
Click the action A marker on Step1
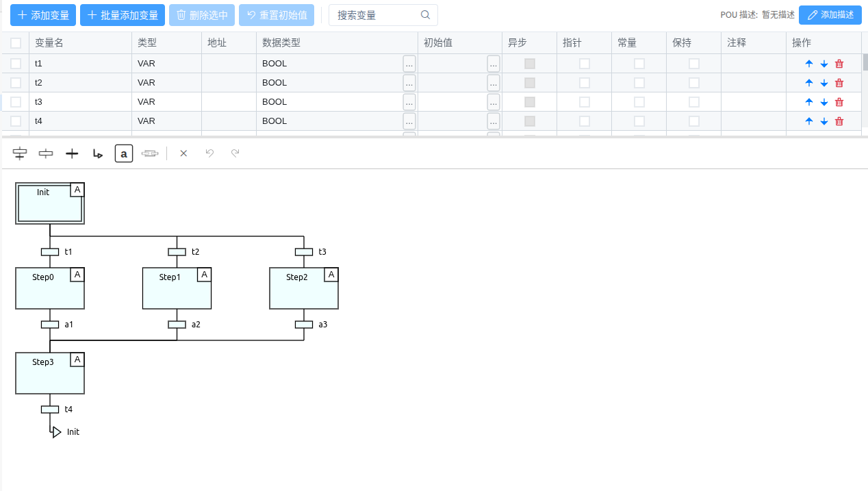click(x=205, y=275)
